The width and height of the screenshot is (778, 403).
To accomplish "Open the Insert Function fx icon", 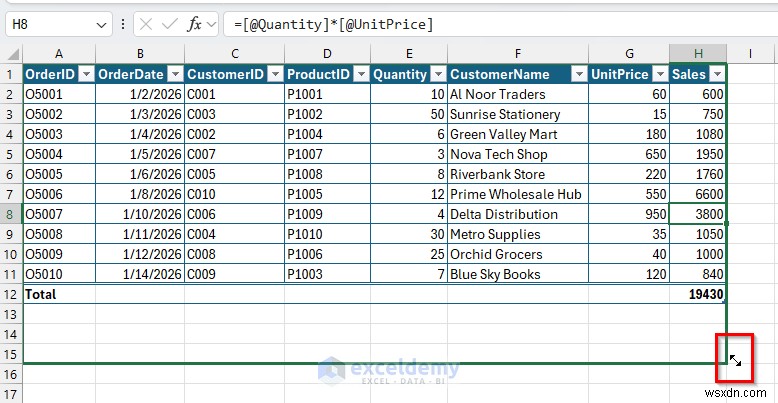I will (x=194, y=24).
